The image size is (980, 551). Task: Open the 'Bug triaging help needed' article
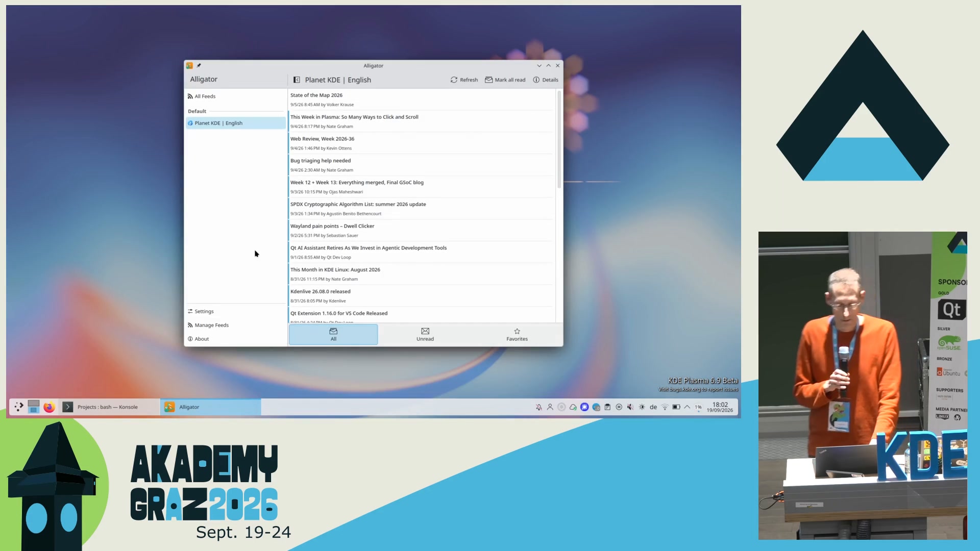(422, 165)
